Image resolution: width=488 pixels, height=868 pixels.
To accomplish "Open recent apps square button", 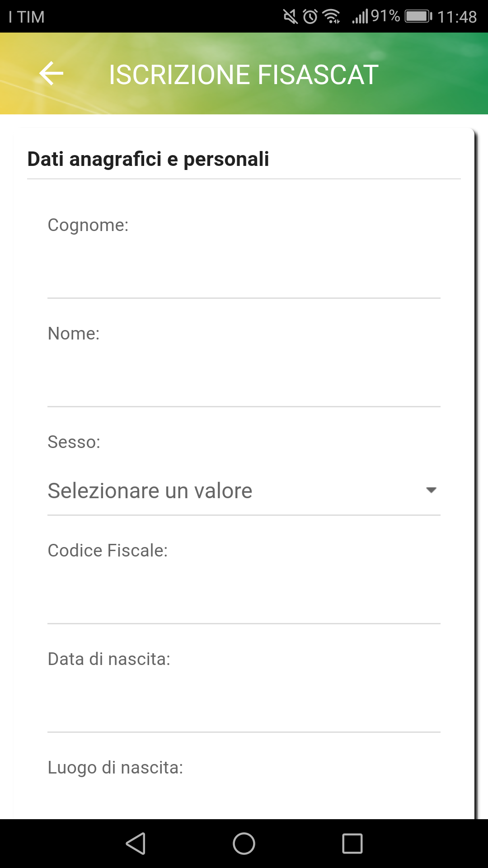I will (x=352, y=844).
